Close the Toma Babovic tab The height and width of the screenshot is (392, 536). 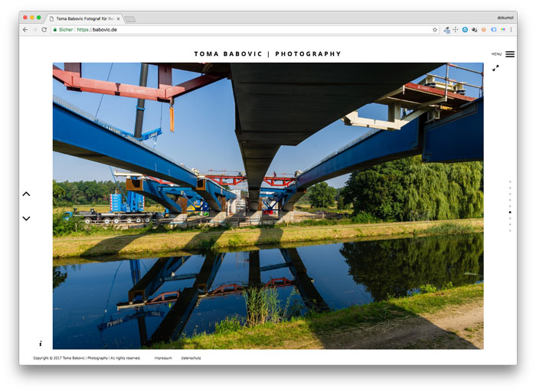click(x=119, y=19)
